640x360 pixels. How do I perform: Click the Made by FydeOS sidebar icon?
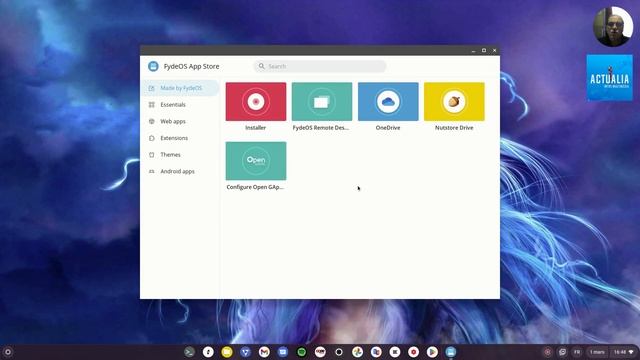151,88
